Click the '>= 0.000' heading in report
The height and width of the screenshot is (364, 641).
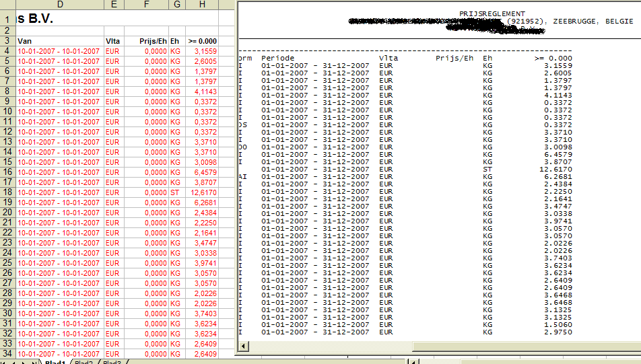553,58
